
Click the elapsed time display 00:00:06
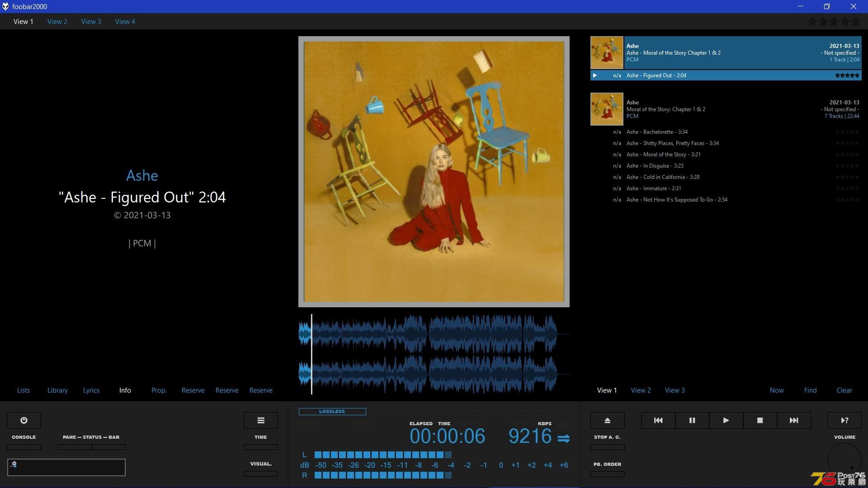tap(448, 436)
